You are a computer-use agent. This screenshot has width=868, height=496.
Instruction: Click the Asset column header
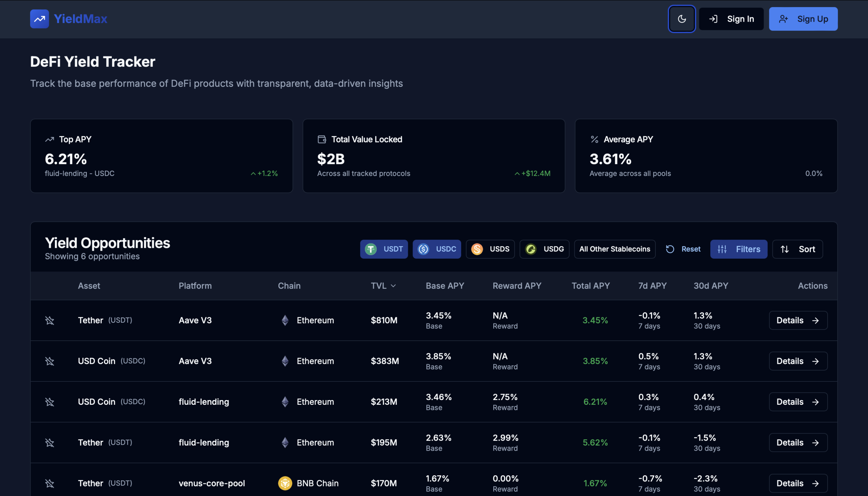[89, 286]
